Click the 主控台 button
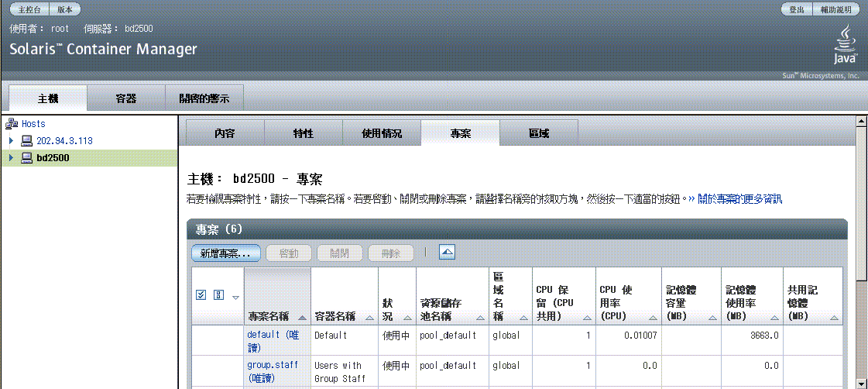The image size is (868, 389). click(x=30, y=9)
